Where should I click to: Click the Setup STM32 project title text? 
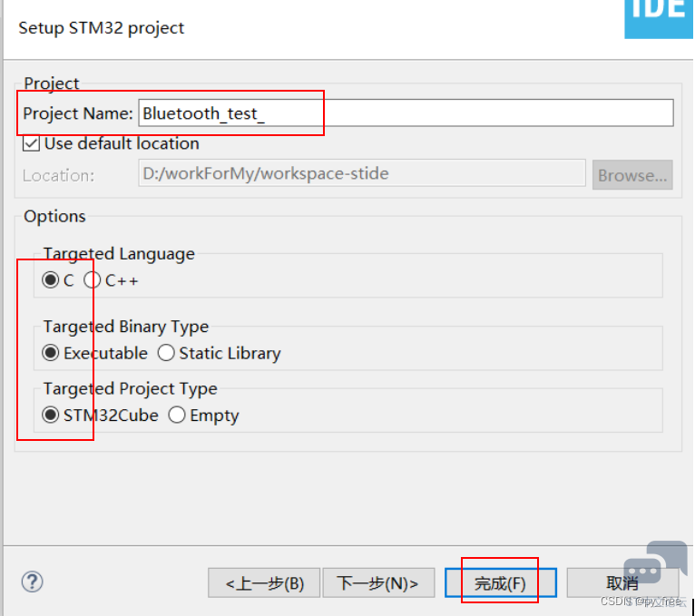tap(101, 28)
